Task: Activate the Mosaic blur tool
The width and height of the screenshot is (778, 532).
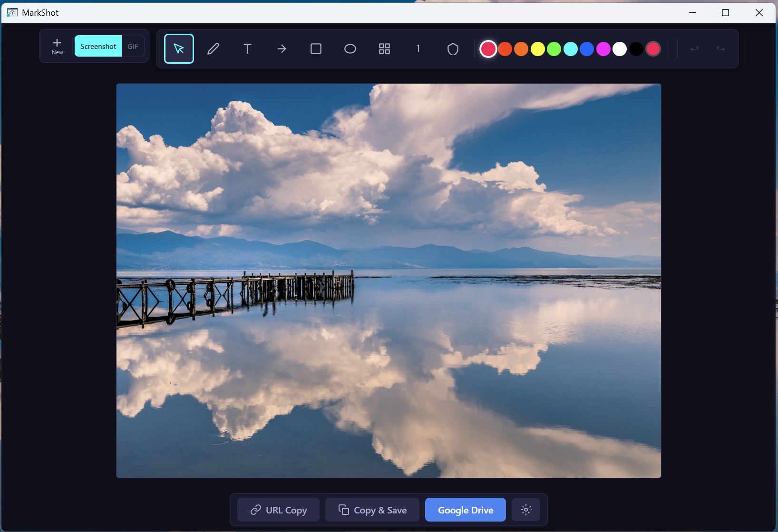Action: (385, 48)
